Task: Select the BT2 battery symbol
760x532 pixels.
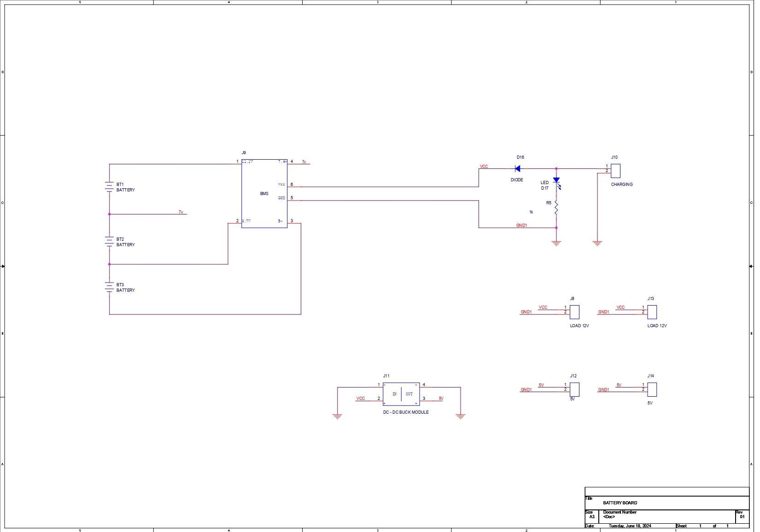Action: point(109,241)
